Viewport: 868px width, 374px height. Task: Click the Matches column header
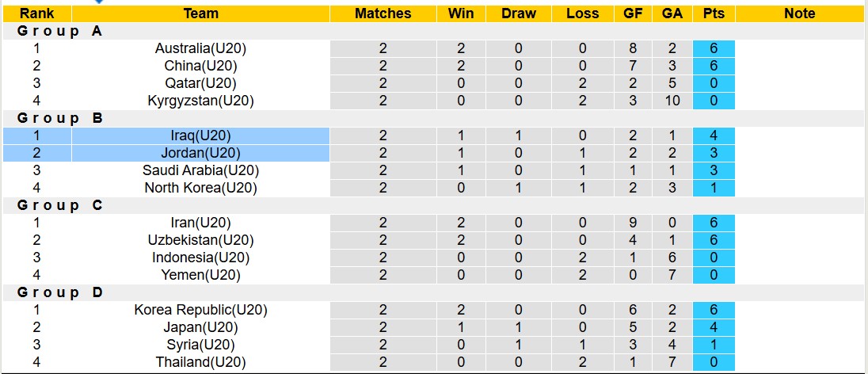(x=383, y=13)
